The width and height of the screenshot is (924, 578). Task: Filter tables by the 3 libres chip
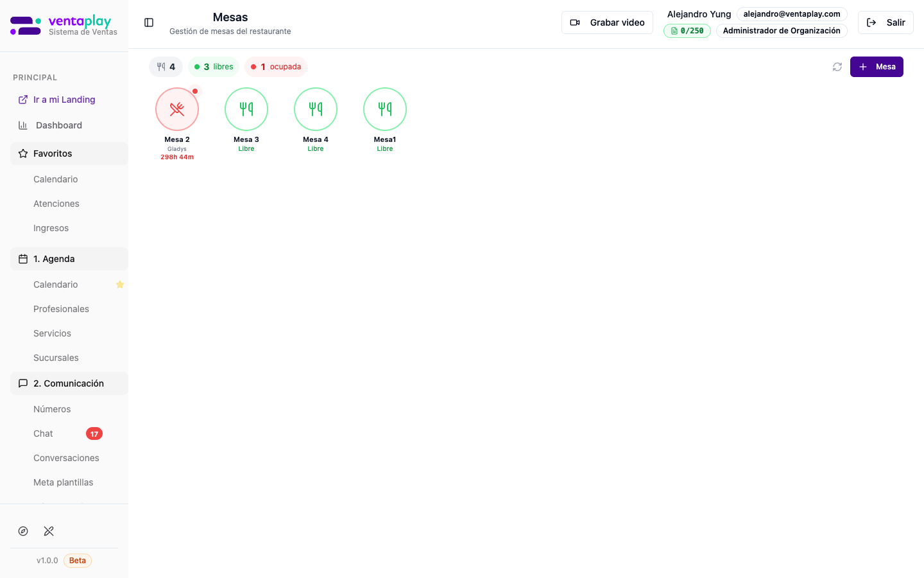(214, 67)
